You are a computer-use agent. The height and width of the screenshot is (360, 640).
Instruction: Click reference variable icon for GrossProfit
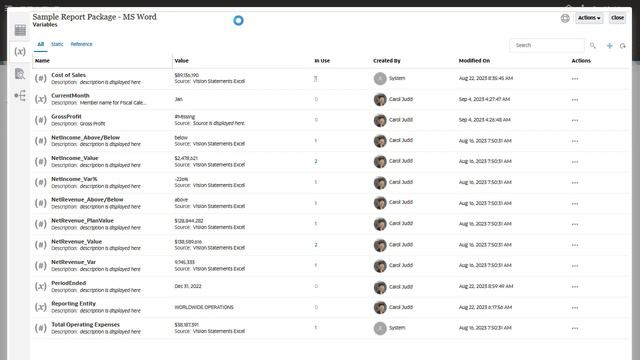40,120
